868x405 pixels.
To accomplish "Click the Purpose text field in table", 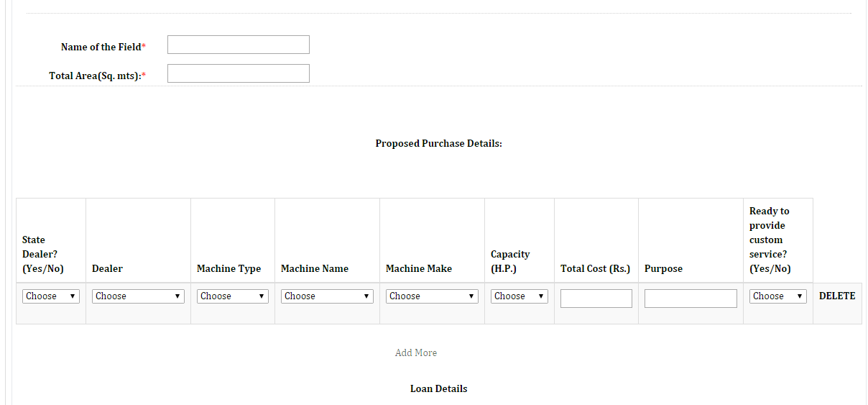I will [x=691, y=299].
